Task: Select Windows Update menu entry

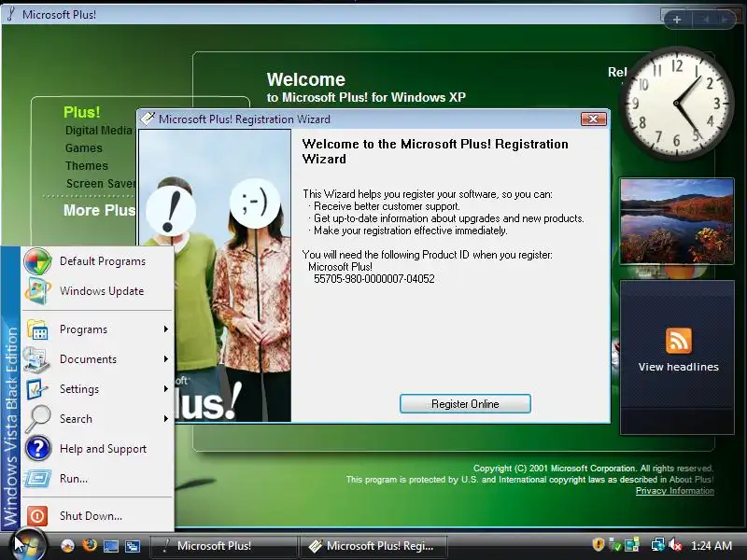Action: click(97, 291)
